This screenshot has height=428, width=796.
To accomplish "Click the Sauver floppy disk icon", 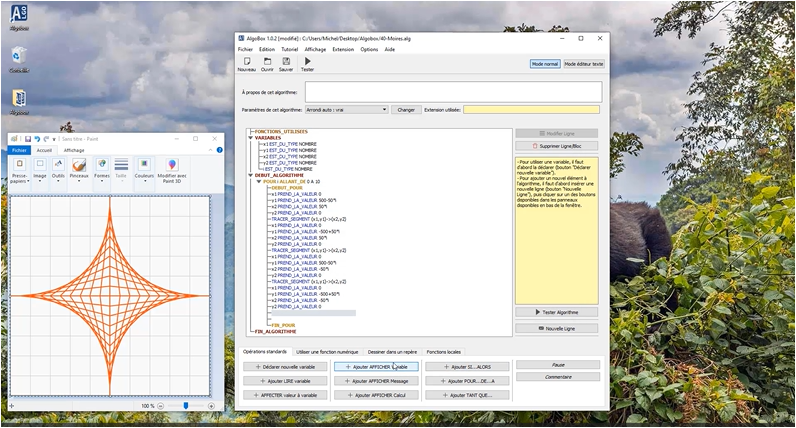I will pyautogui.click(x=286, y=62).
